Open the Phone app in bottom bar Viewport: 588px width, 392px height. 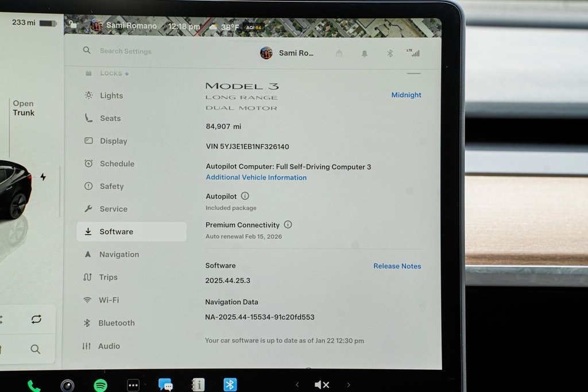[x=33, y=386]
